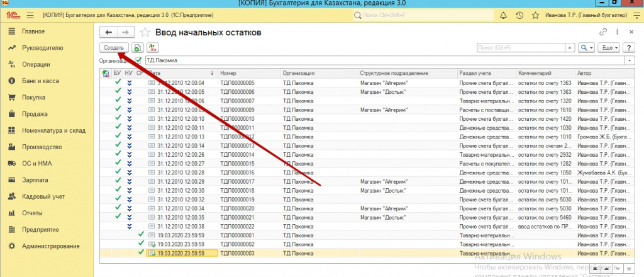This screenshot has width=644, height=277.
Task: Open the Главное section
Action: [33, 31]
